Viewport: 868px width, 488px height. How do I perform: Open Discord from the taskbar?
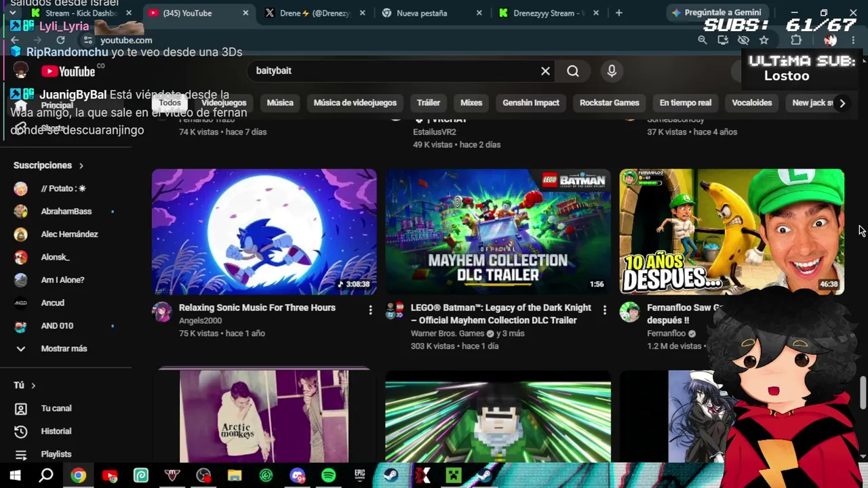click(297, 476)
